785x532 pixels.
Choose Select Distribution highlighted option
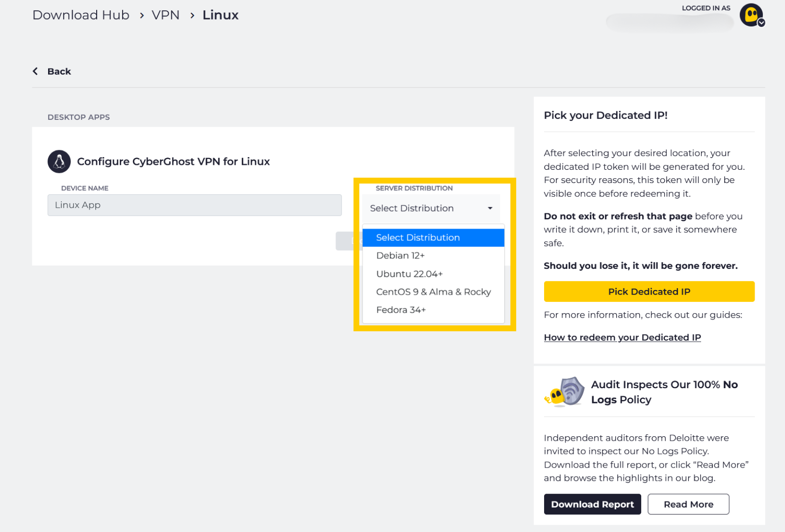(x=433, y=238)
